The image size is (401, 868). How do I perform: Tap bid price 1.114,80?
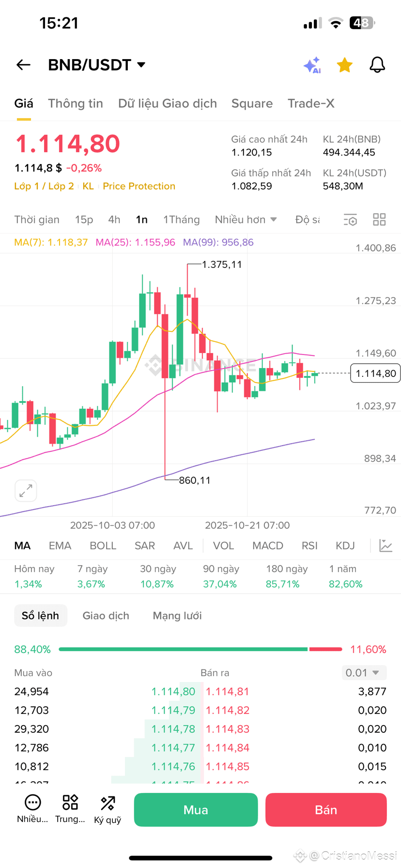click(173, 692)
